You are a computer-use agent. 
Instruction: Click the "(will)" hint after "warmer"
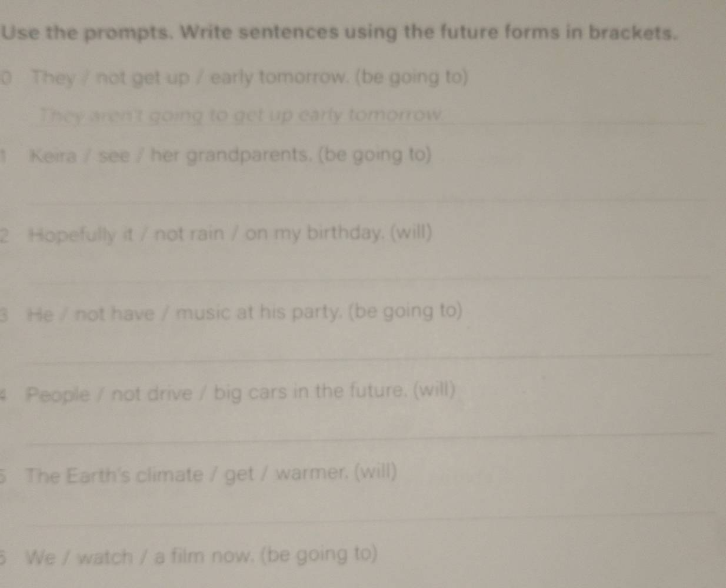[377, 472]
